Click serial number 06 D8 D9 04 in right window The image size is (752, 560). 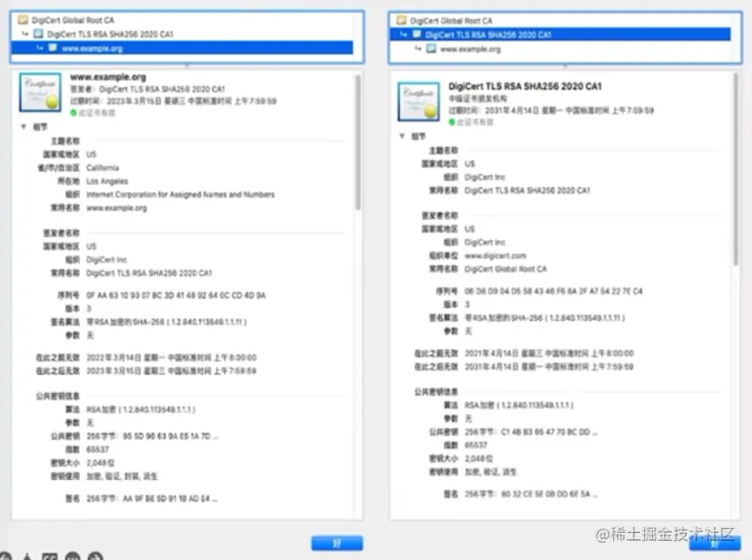click(x=554, y=290)
